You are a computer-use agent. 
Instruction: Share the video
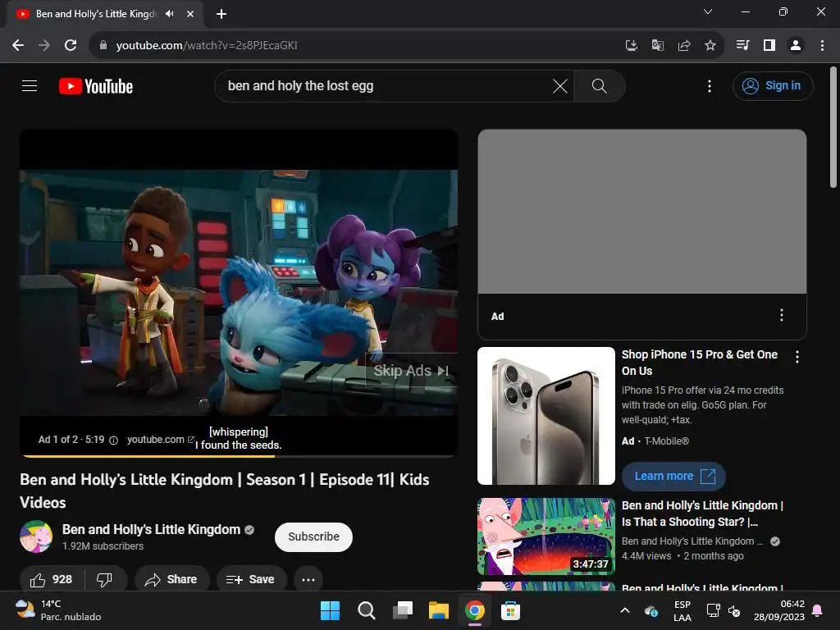point(171,579)
